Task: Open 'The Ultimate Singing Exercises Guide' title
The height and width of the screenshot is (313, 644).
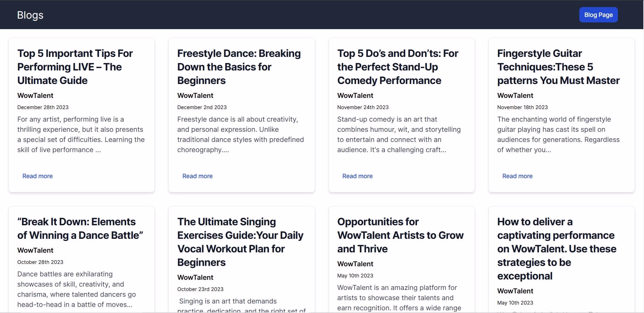Action: pos(240,242)
